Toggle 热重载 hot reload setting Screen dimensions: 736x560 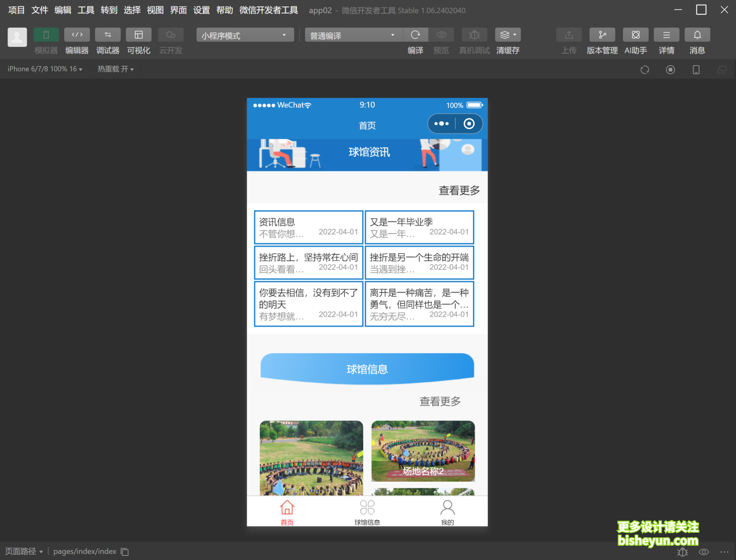point(115,69)
